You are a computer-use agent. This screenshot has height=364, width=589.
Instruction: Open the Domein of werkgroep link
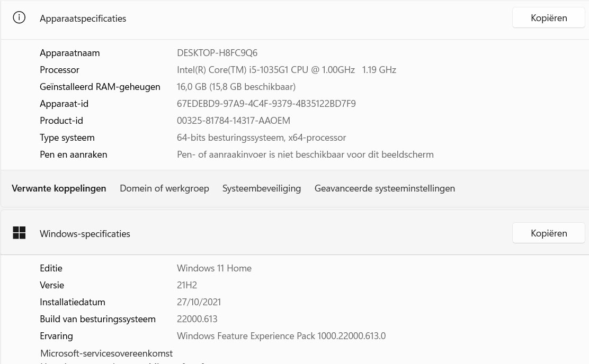click(x=164, y=188)
